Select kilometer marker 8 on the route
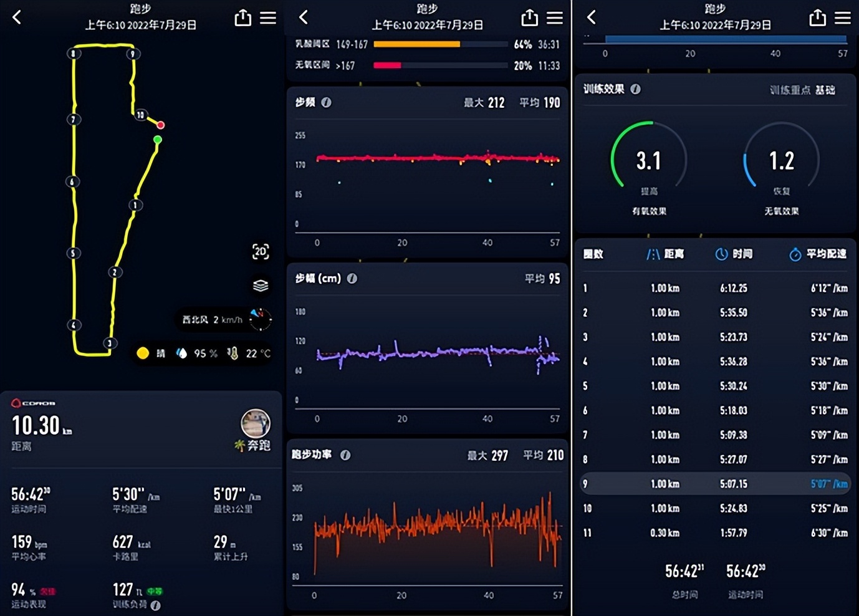Image resolution: width=859 pixels, height=616 pixels. tap(74, 54)
